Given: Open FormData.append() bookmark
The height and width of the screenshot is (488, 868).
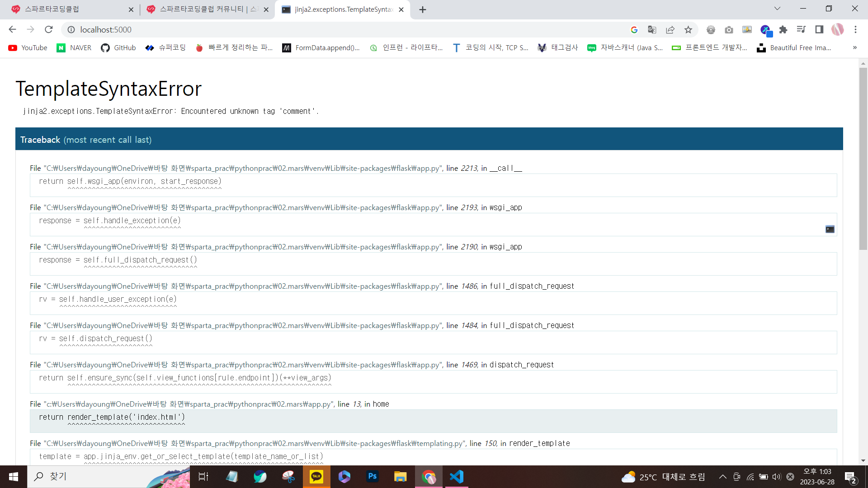Looking at the screenshot, I should (321, 48).
